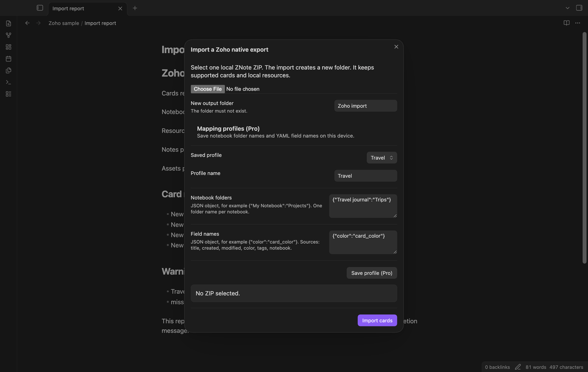The image size is (588, 372).
Task: Click the Import report breadcrumb
Action: pyautogui.click(x=100, y=23)
